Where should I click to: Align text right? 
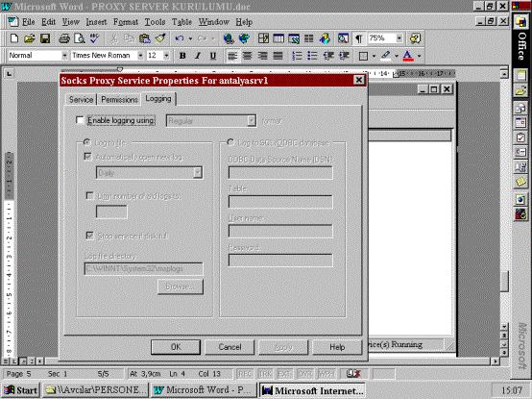click(262, 56)
